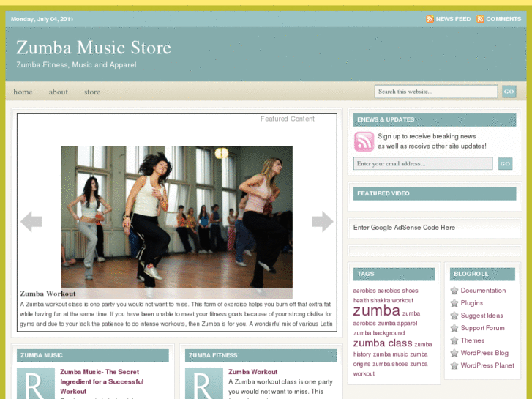Select the zumba background tag

[x=379, y=333]
